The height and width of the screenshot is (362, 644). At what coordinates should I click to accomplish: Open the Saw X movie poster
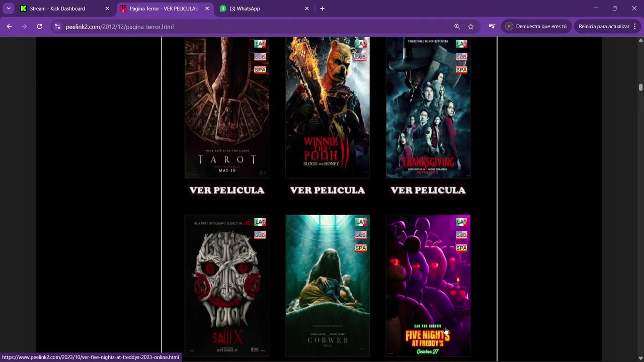(x=227, y=286)
